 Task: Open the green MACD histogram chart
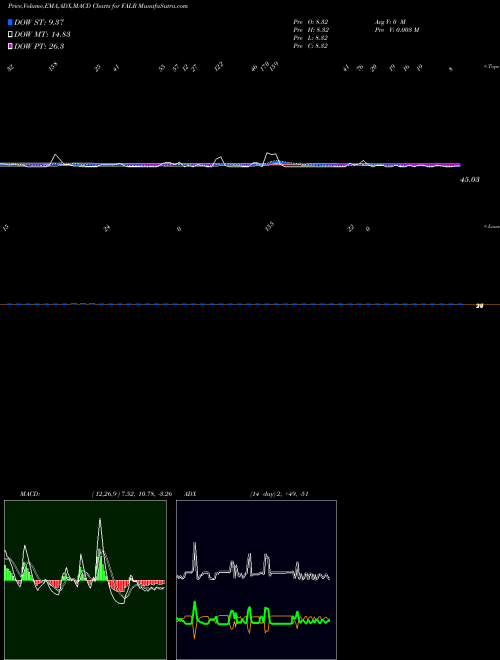click(x=85, y=580)
